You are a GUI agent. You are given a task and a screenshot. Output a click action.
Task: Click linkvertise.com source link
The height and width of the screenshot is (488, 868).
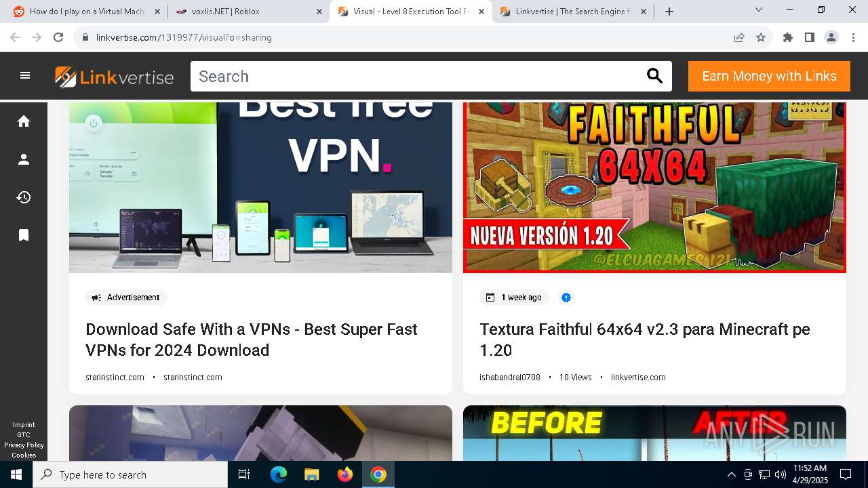[638, 378]
